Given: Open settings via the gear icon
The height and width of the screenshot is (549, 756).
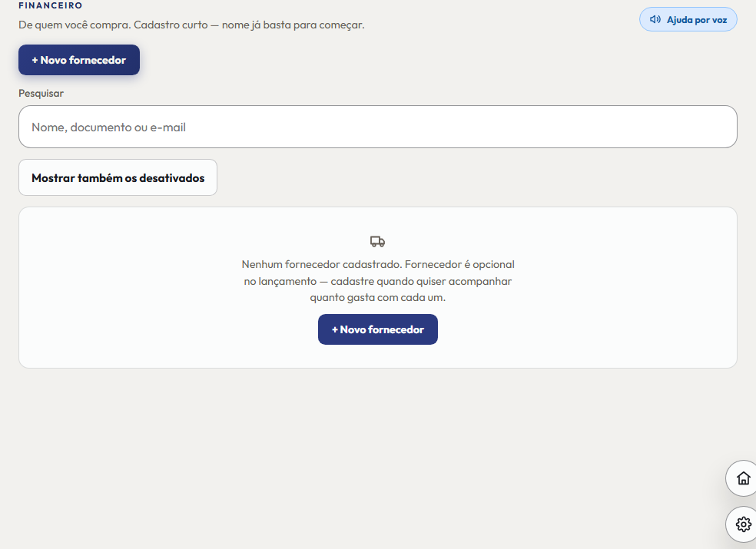Looking at the screenshot, I should pos(743,524).
